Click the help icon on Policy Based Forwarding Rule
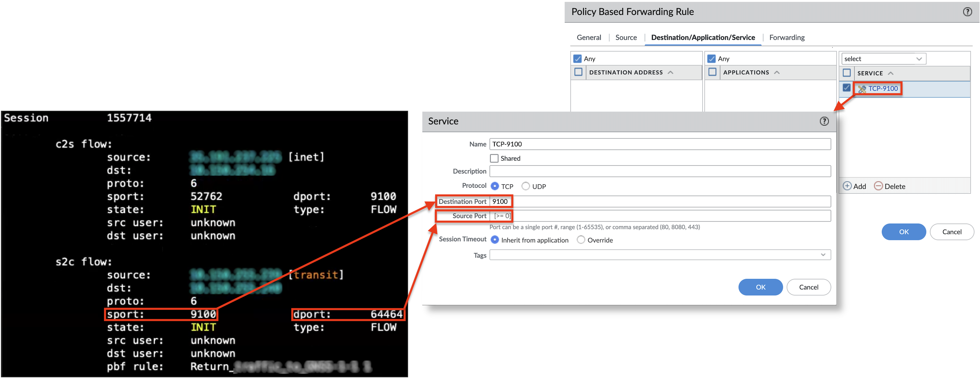Screen dimensions: 980x378 pos(967,12)
